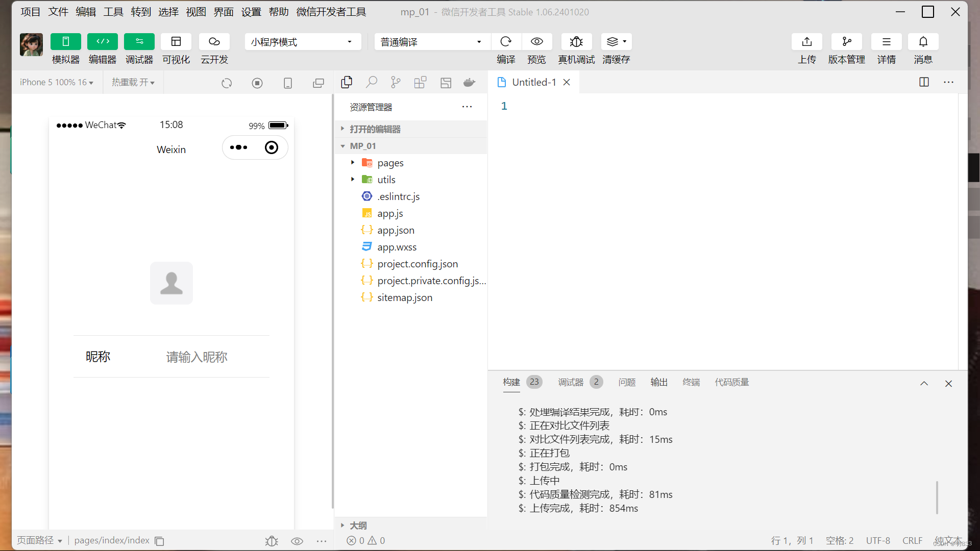Open the 模拟器 simulator panel
This screenshot has height=551, width=980.
click(65, 48)
